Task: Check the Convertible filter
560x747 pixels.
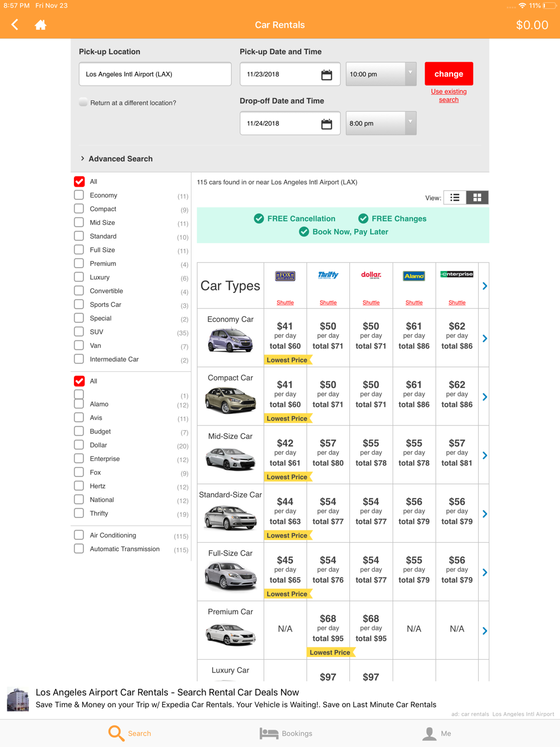Action: coord(79,291)
